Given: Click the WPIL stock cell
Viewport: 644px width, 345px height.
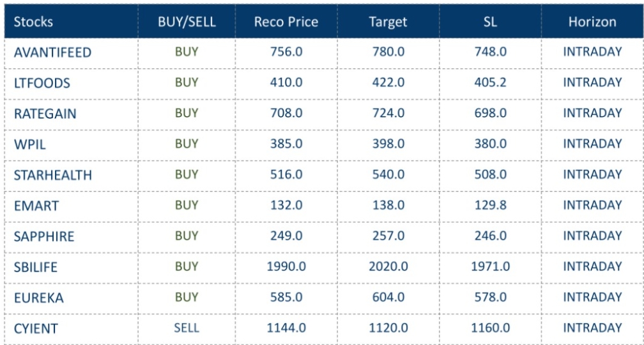Looking at the screenshot, I should click(30, 144).
